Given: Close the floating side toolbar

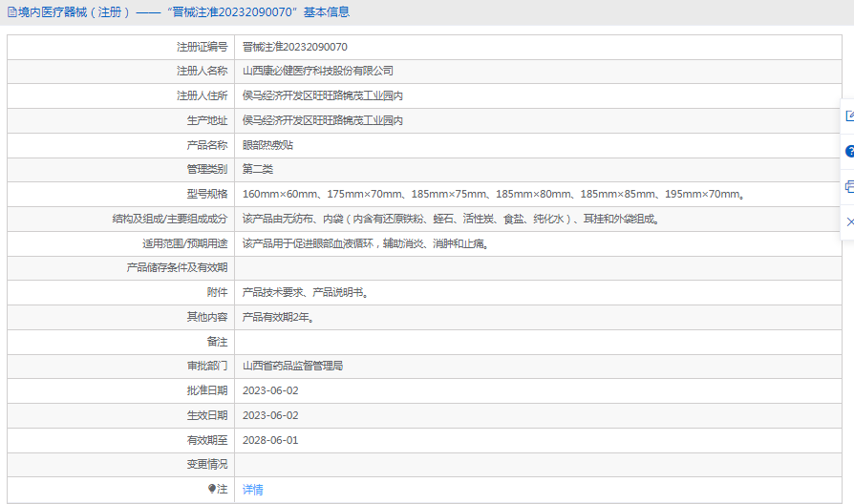Looking at the screenshot, I should 848,221.
